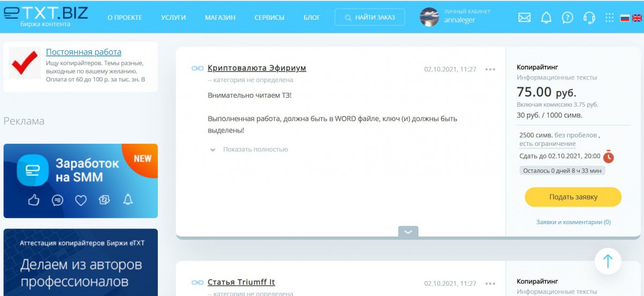Image resolution: width=644 pixels, height=296 pixels.
Task: Open Постоянная работа ad link
Action: [84, 52]
